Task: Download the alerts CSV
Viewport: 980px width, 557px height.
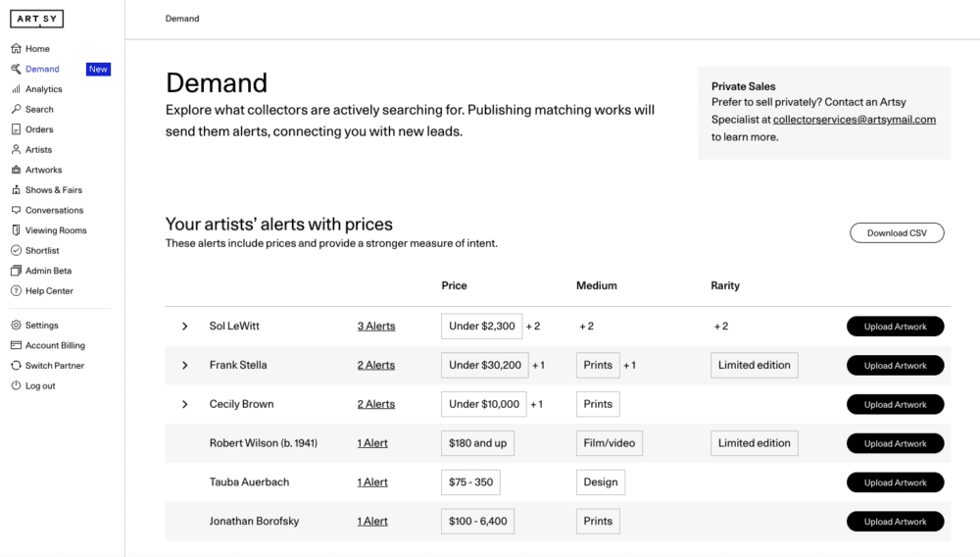Action: (x=897, y=232)
